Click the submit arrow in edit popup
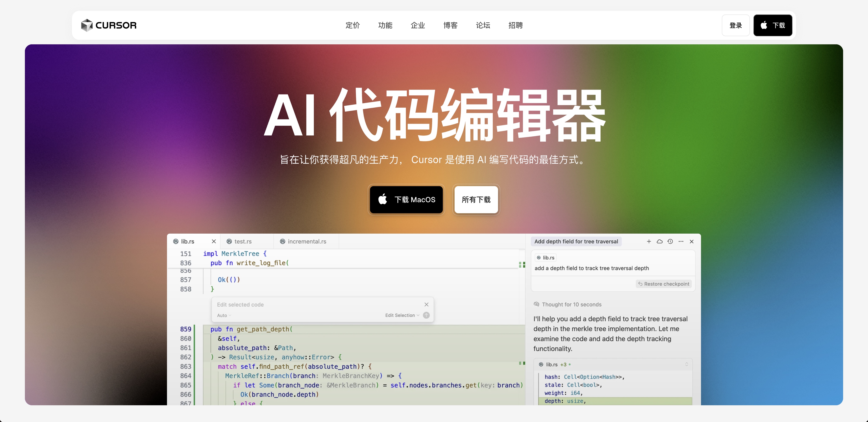This screenshot has width=868, height=422. (426, 315)
